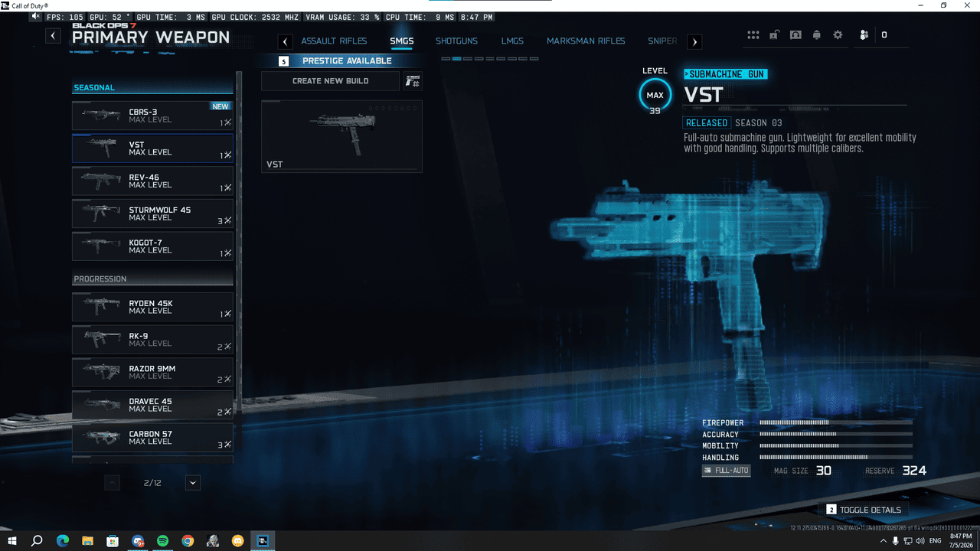Select the Dravec 45 weapon
Image resolution: width=980 pixels, height=551 pixels.
pyautogui.click(x=152, y=405)
